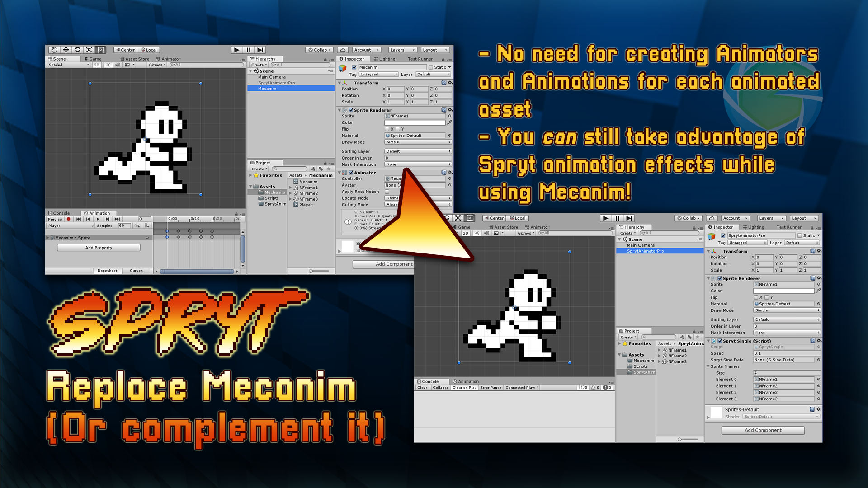The height and width of the screenshot is (488, 868).
Task: Open the Layout dropdown in lower editor
Action: pos(804,218)
